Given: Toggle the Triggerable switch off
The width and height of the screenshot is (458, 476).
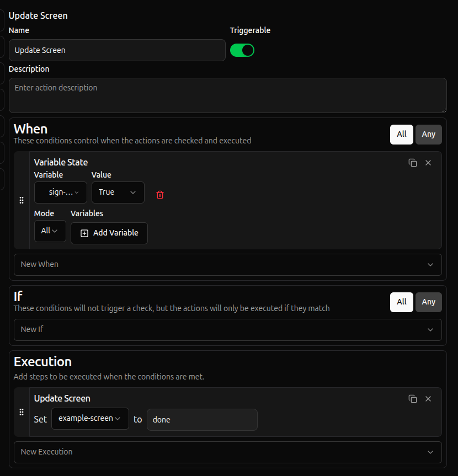Looking at the screenshot, I should click(242, 50).
